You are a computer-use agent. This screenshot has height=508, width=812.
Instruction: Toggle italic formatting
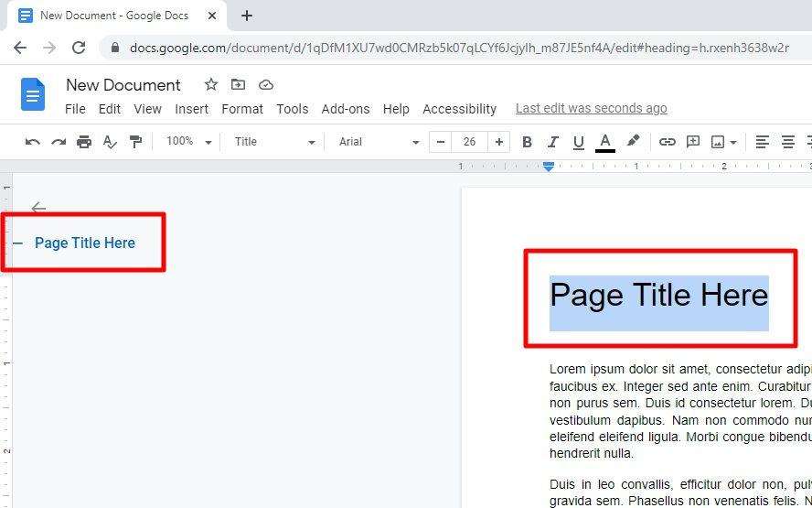pyautogui.click(x=553, y=142)
